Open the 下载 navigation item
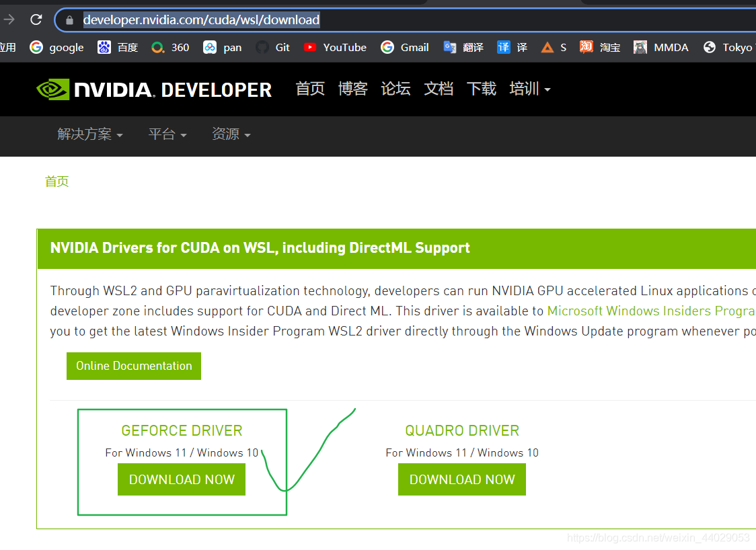 [x=481, y=89]
